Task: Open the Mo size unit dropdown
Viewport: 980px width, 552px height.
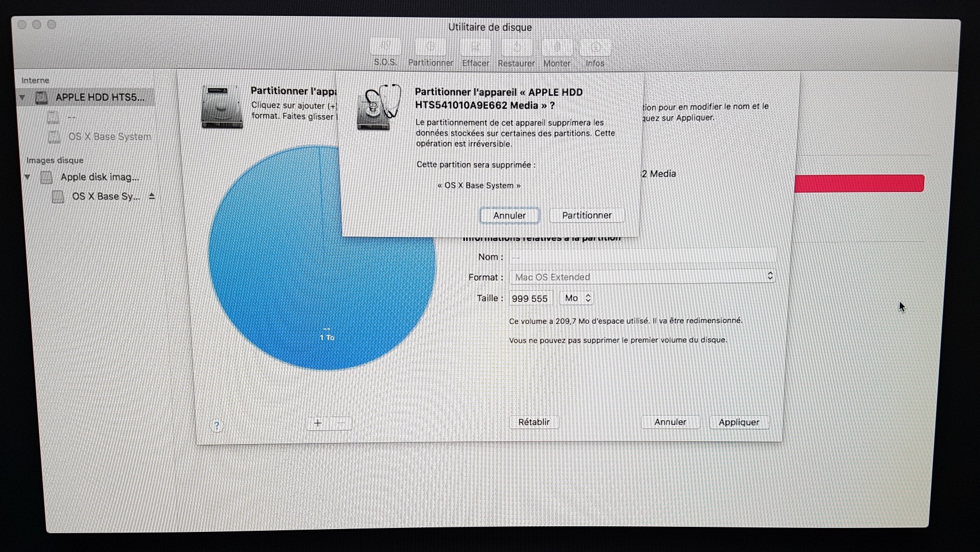Action: pos(577,298)
